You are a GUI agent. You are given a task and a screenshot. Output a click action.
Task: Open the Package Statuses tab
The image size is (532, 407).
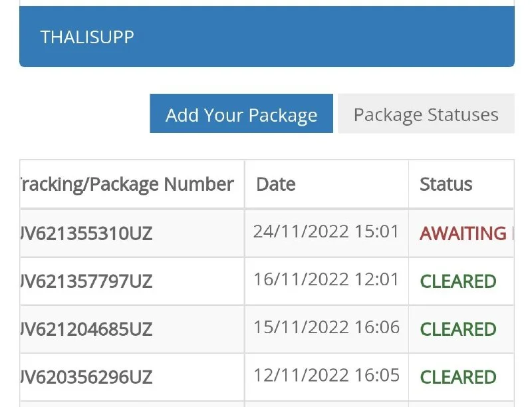(x=426, y=114)
